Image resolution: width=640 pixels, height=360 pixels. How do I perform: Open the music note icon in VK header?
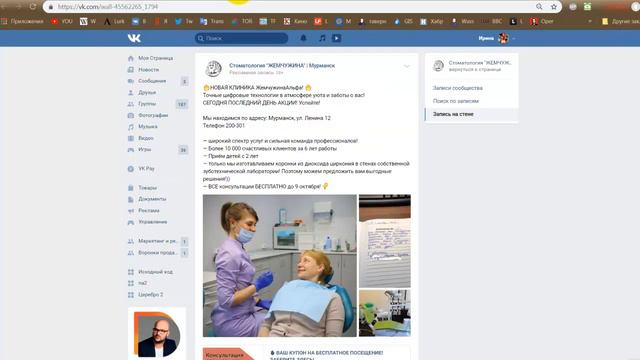pos(322,38)
